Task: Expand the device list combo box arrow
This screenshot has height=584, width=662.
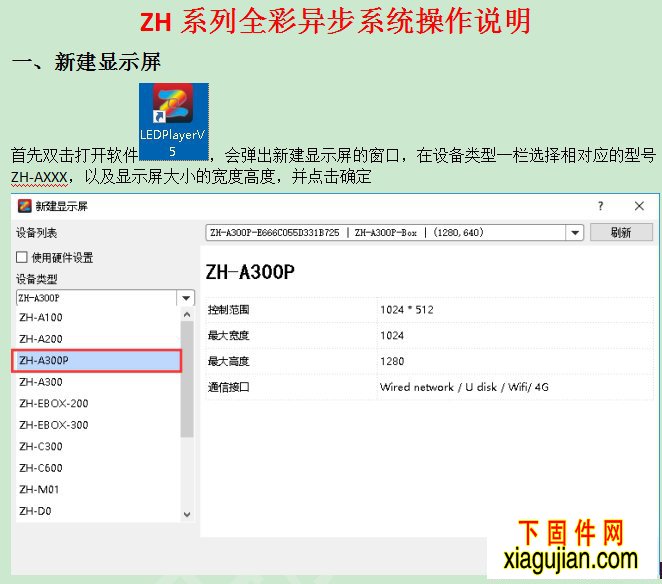Action: pyautogui.click(x=575, y=233)
